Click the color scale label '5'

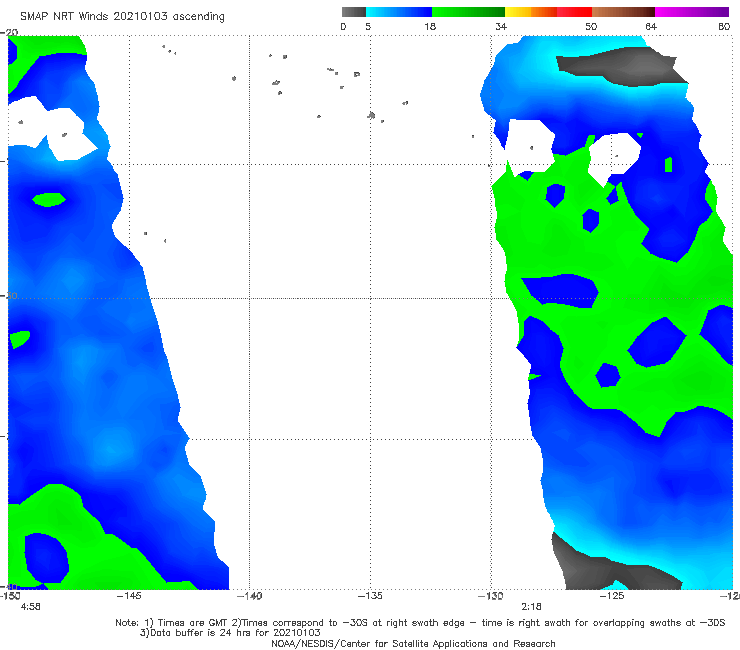click(x=368, y=26)
